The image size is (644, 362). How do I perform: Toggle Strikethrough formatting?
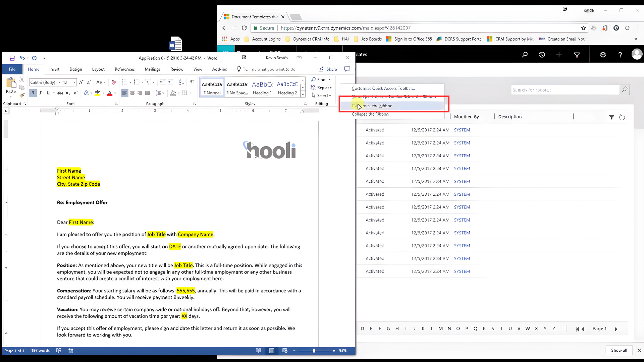click(x=60, y=93)
